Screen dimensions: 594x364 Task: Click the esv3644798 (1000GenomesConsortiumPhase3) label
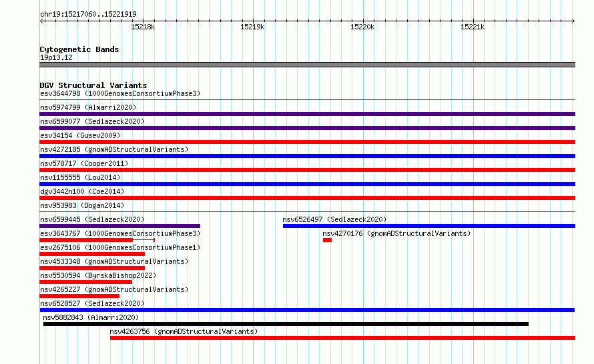(120, 93)
